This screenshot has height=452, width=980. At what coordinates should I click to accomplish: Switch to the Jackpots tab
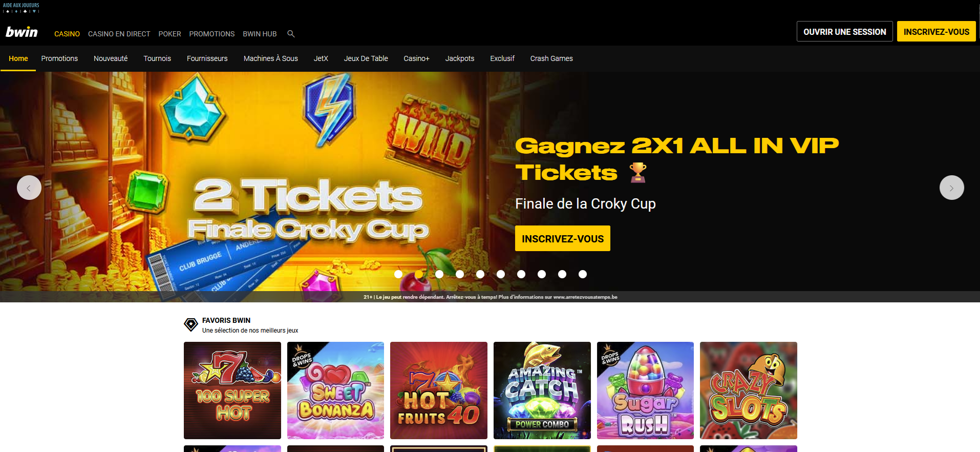(460, 58)
